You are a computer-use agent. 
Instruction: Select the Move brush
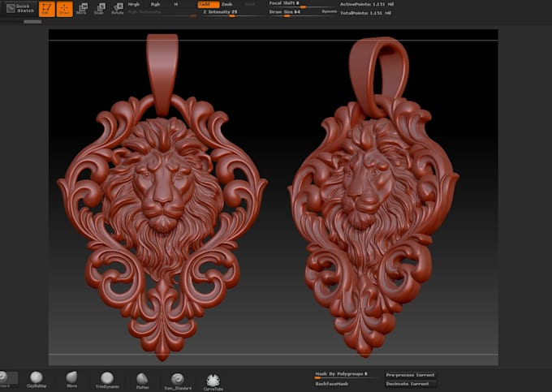pos(71,380)
